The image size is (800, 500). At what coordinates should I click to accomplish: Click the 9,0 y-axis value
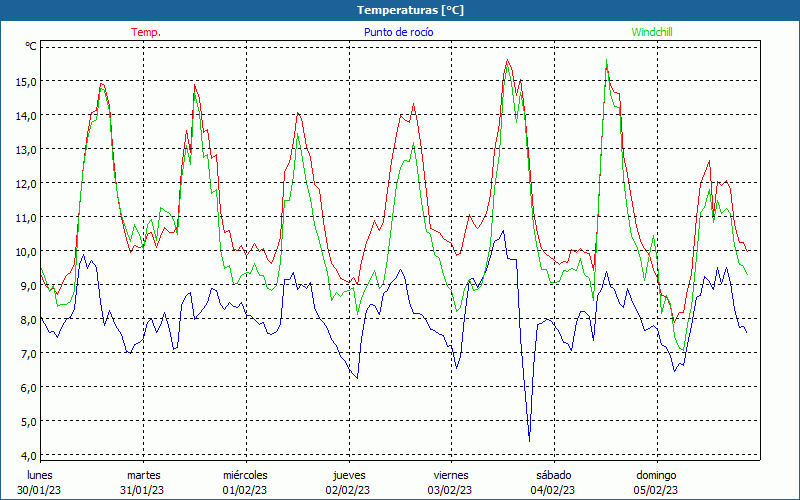(x=29, y=285)
